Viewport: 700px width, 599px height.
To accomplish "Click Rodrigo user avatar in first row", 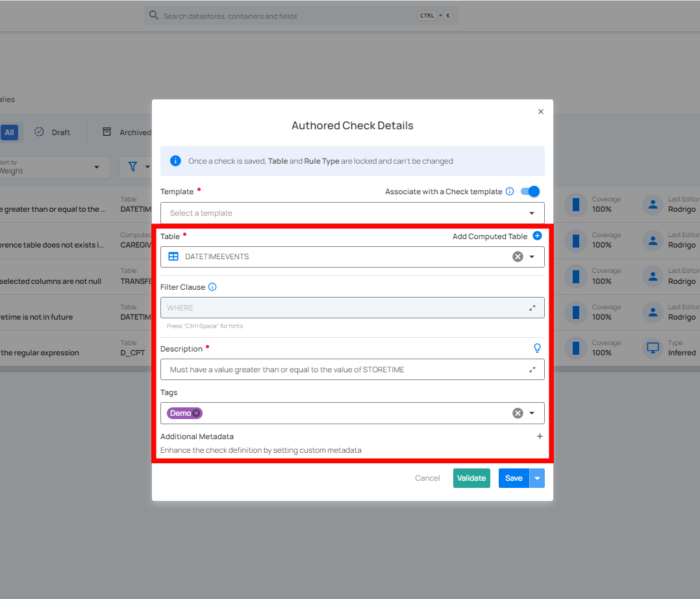I will click(x=653, y=205).
